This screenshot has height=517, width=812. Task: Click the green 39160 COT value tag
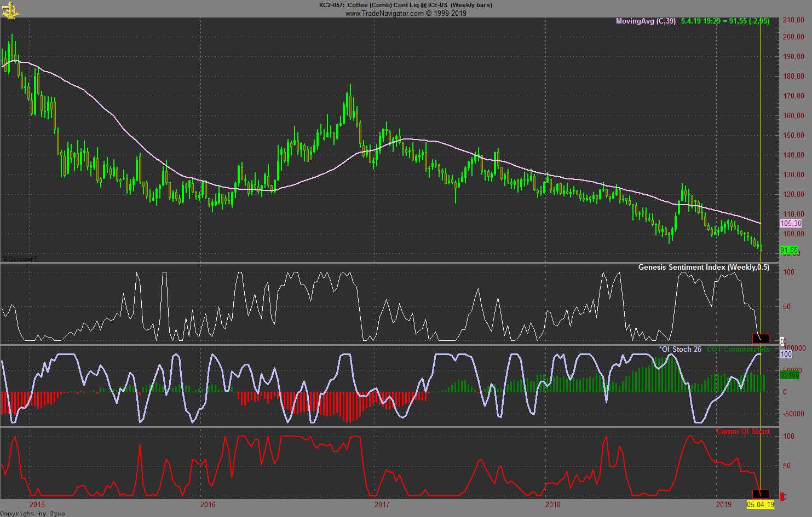(789, 375)
